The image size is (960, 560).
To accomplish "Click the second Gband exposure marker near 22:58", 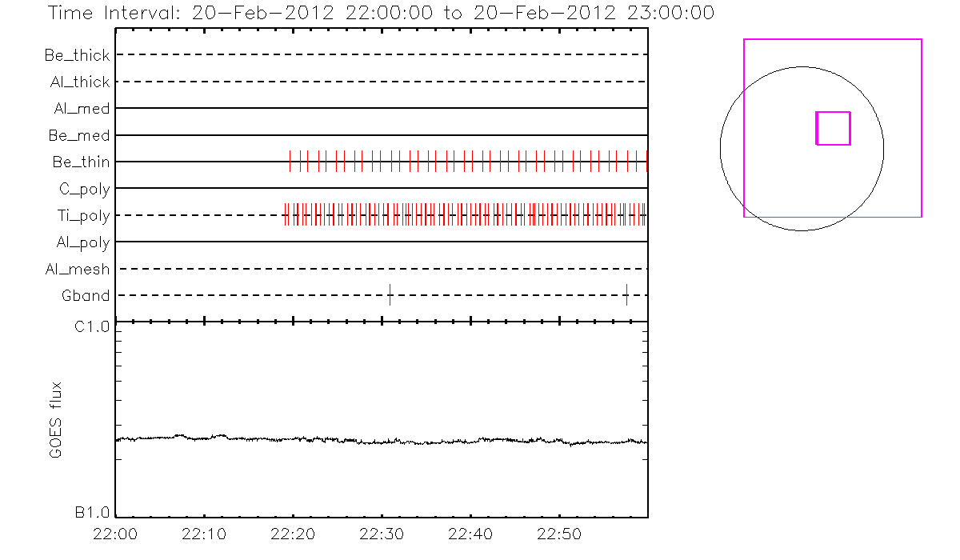I will point(626,294).
